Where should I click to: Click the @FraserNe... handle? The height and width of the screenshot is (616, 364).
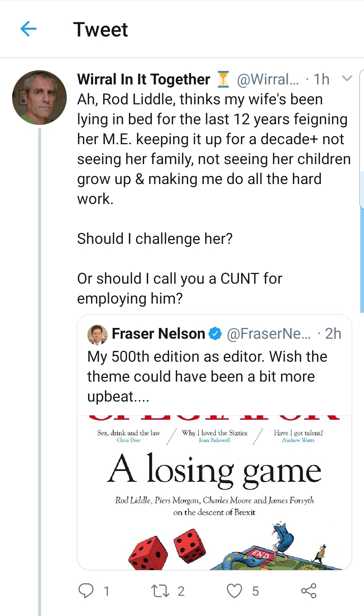(x=269, y=334)
